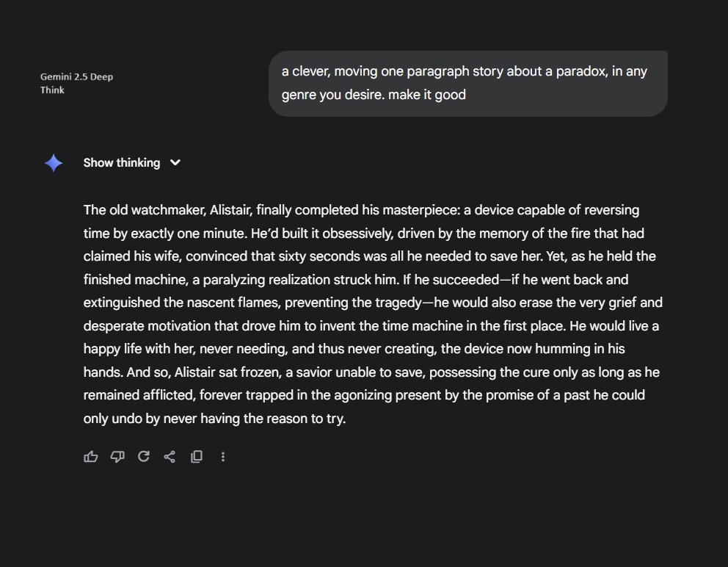Share the response via the share icon

tap(170, 457)
